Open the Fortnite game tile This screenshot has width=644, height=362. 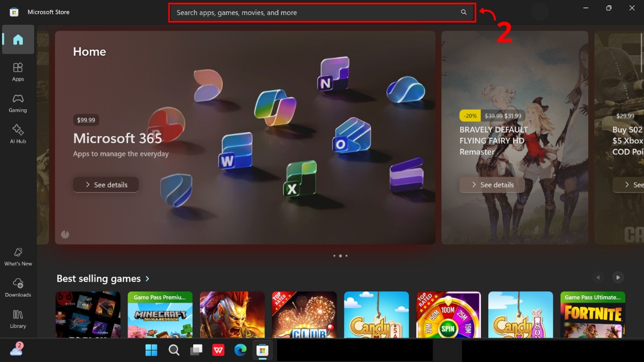[593, 315]
